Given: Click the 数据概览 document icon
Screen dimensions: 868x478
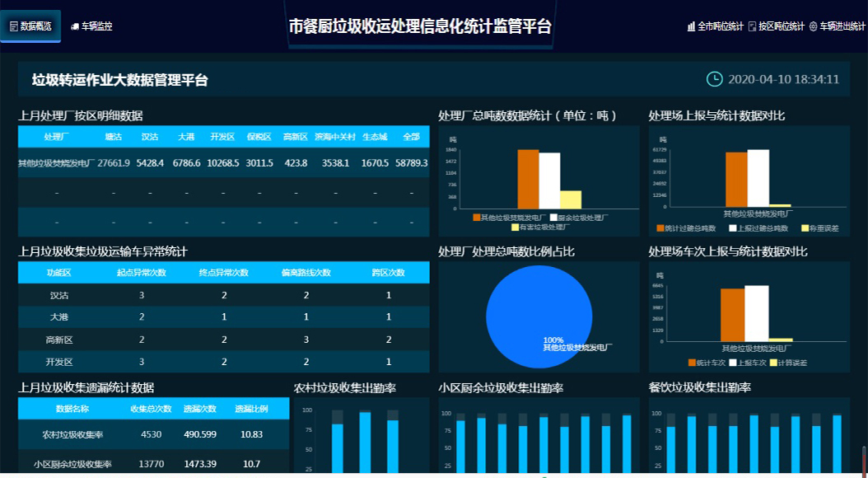Looking at the screenshot, I should tap(14, 26).
